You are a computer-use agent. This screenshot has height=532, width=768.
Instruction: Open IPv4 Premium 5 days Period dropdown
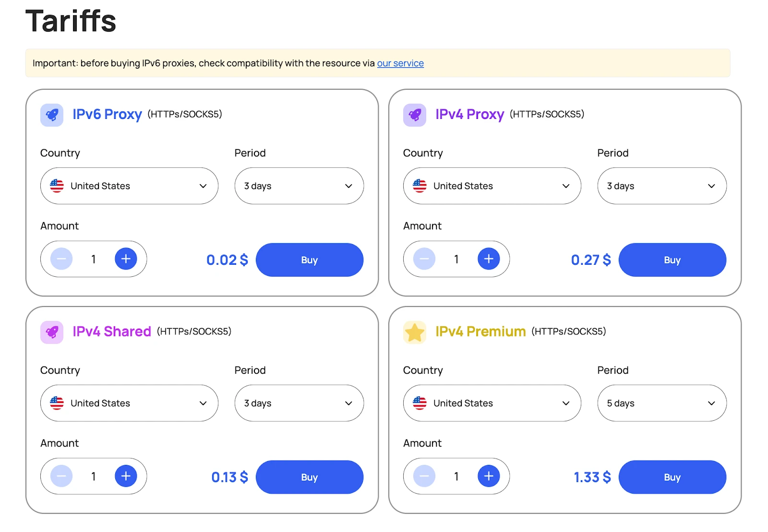click(x=661, y=403)
